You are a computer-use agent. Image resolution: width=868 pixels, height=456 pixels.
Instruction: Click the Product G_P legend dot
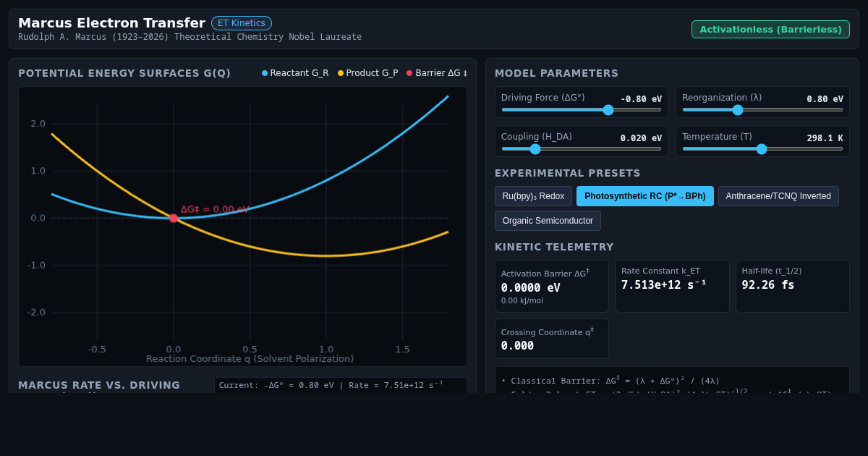pyautogui.click(x=341, y=73)
